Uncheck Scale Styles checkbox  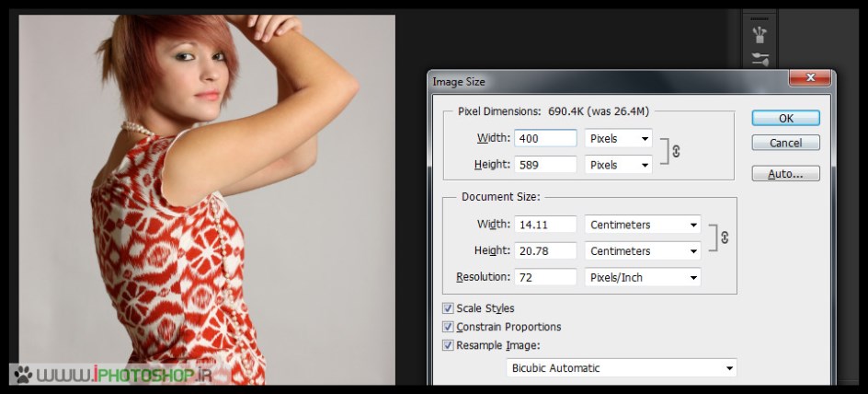coord(448,308)
